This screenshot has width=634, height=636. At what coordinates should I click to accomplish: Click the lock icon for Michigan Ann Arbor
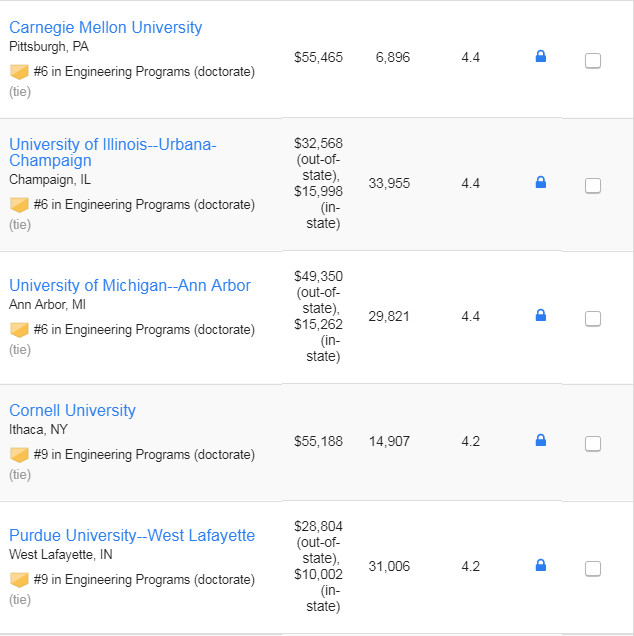pos(540,315)
